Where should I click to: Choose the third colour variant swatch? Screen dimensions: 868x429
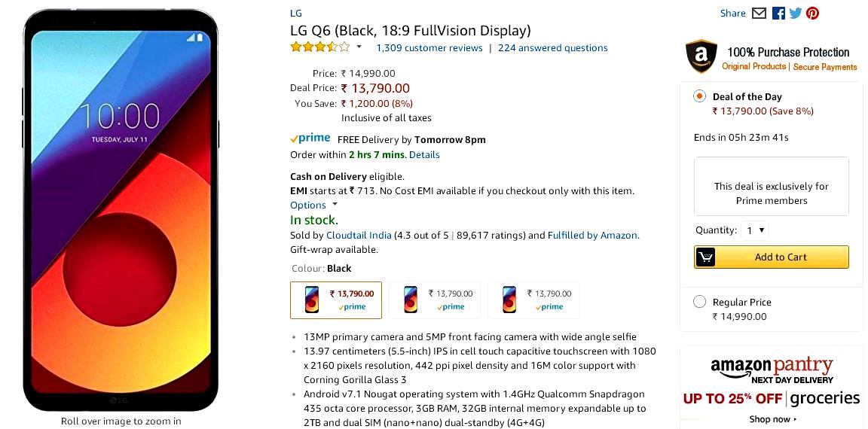click(533, 300)
